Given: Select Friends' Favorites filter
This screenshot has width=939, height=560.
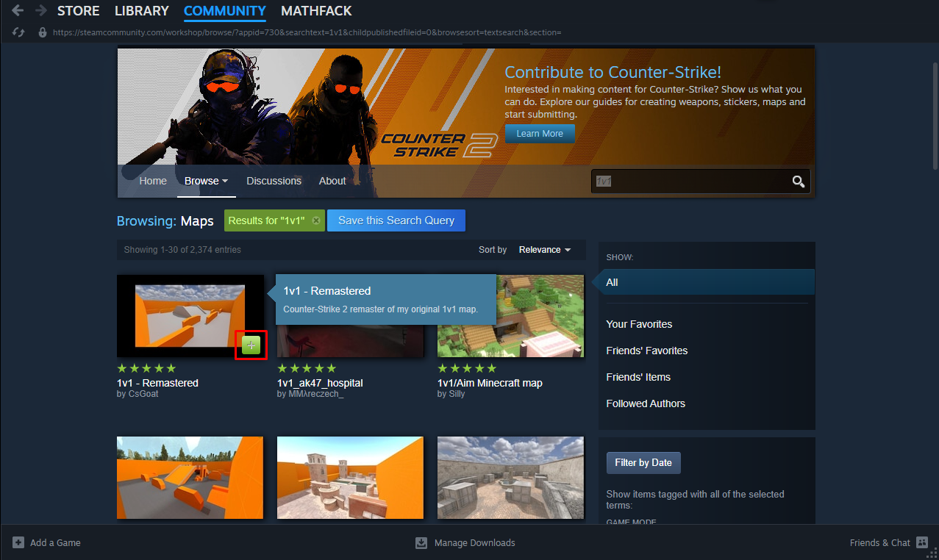Looking at the screenshot, I should (646, 351).
